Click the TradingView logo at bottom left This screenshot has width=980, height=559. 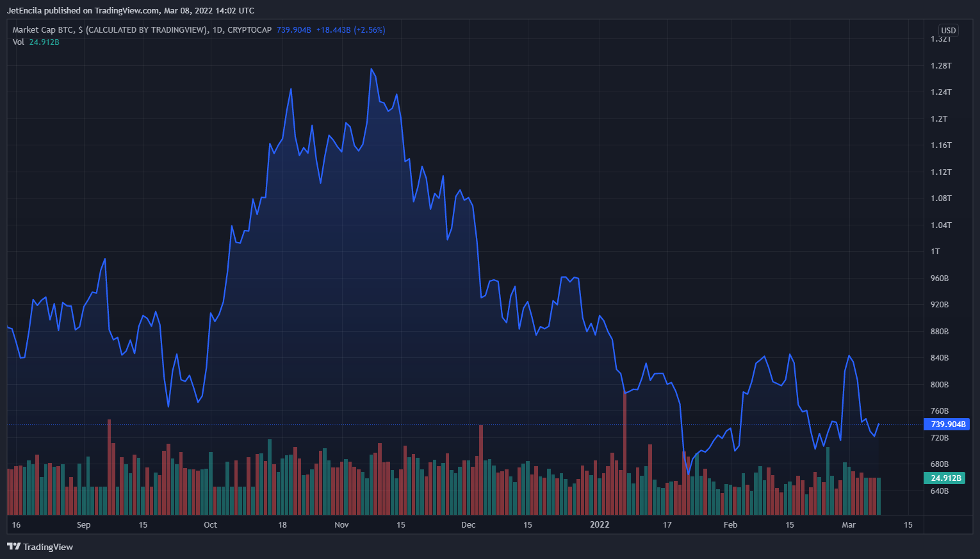(x=40, y=547)
